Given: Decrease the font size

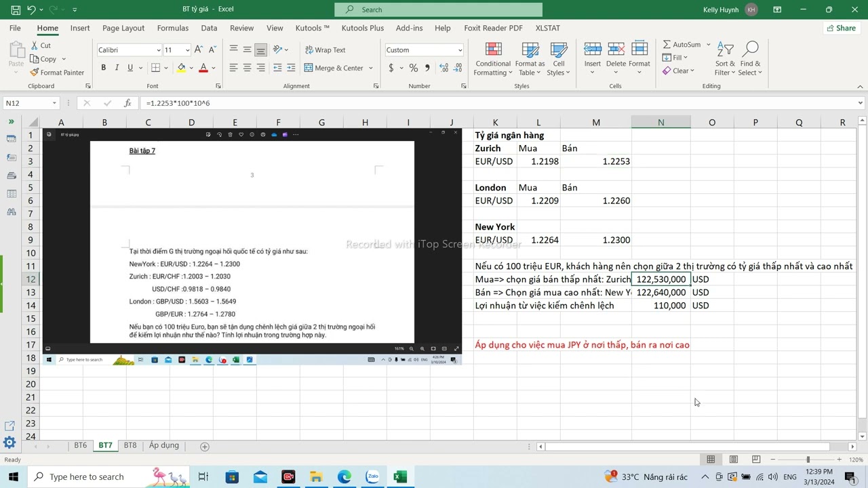Looking at the screenshot, I should (x=212, y=49).
